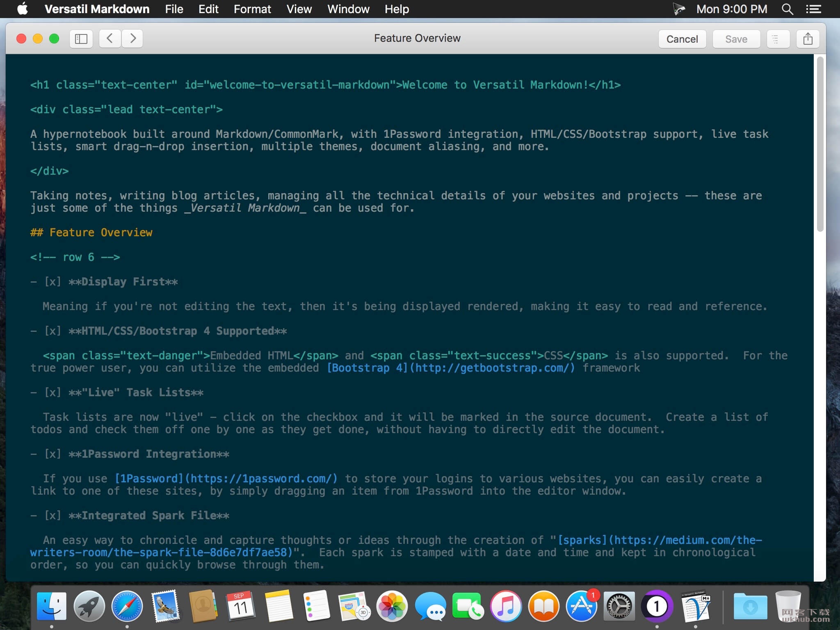Open FaceTime from the Dock
The width and height of the screenshot is (840, 630).
468,606
